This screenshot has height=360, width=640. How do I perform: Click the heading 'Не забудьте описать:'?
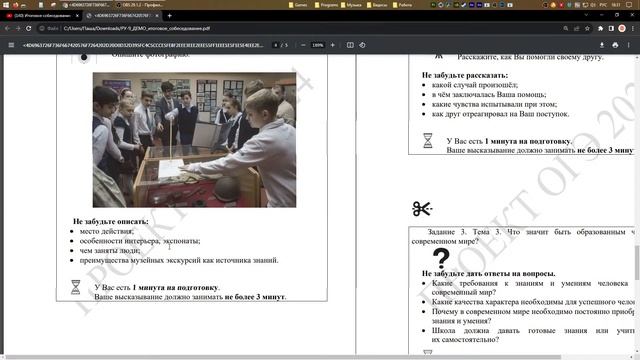(x=111, y=221)
